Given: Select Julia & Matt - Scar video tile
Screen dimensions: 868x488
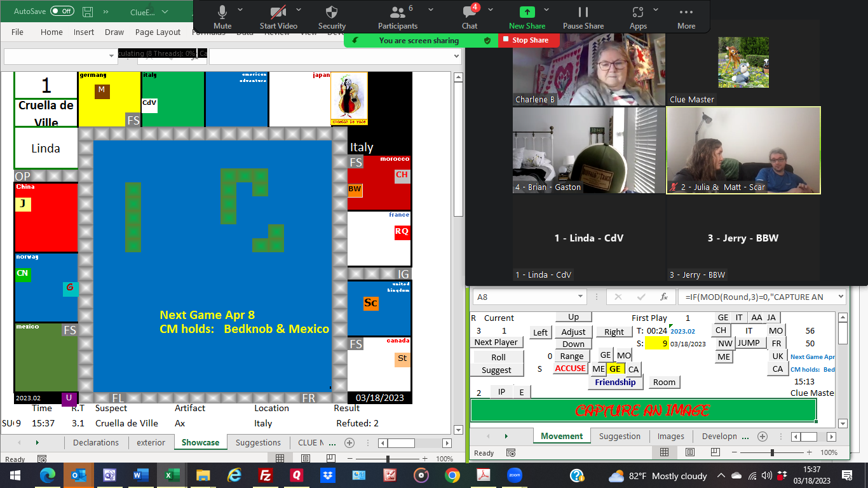Looking at the screenshot, I should 743,150.
